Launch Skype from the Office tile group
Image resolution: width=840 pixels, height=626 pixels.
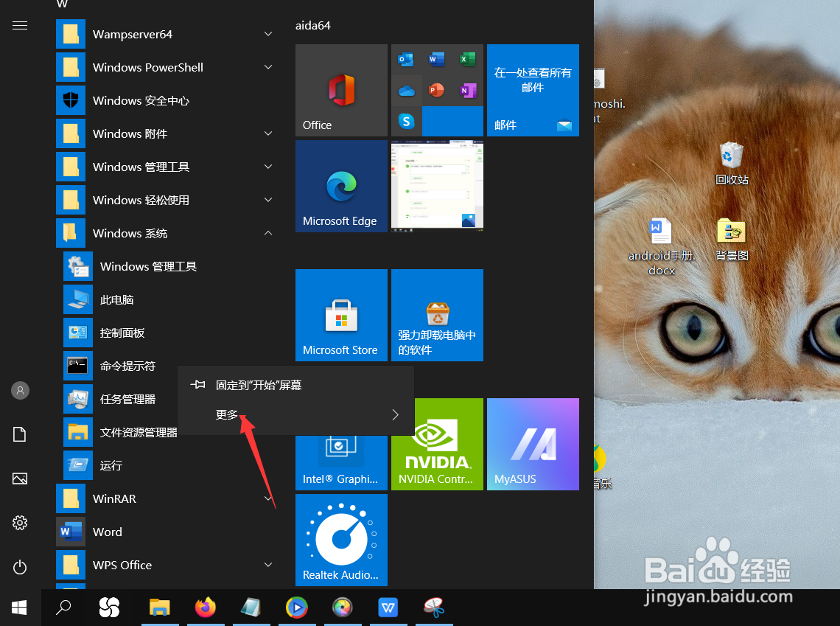point(406,121)
